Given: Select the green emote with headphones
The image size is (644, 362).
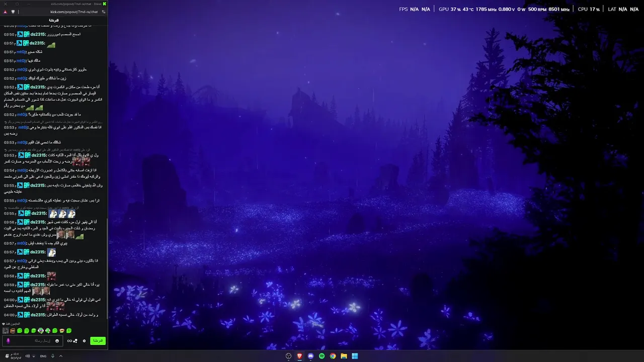Looking at the screenshot, I should [x=48, y=331].
